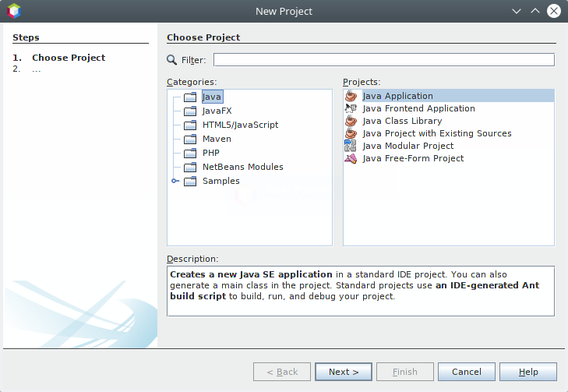Maximize the New Project window
The image size is (568, 392).
[535, 11]
